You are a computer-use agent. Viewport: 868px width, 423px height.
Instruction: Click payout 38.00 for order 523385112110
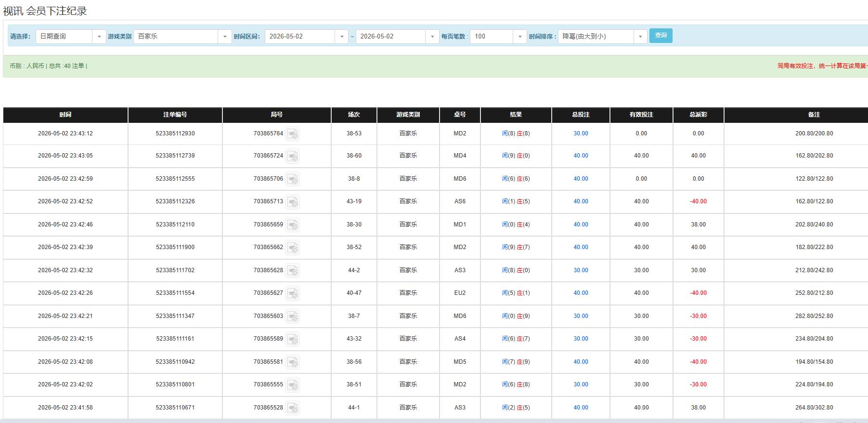698,225
